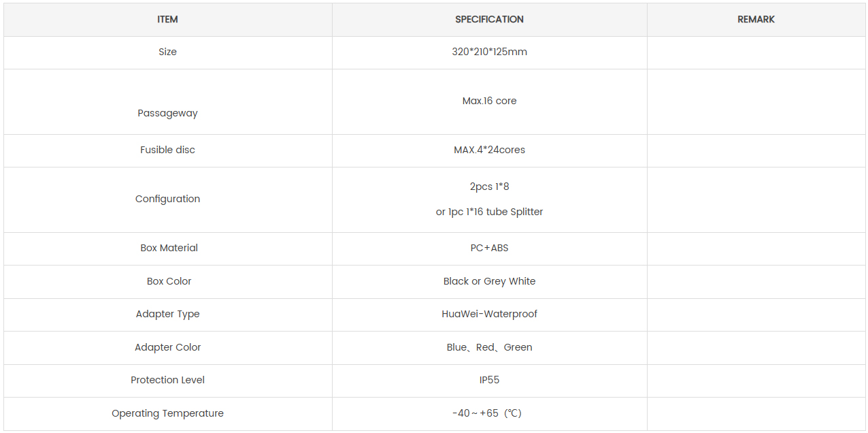Click the MAX.4*24cores specification

coord(489,150)
